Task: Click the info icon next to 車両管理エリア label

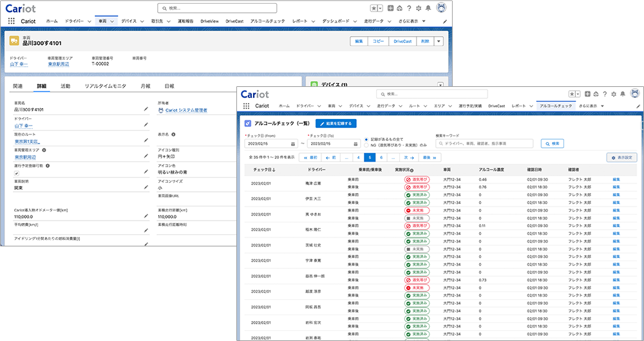Action: click(x=44, y=150)
